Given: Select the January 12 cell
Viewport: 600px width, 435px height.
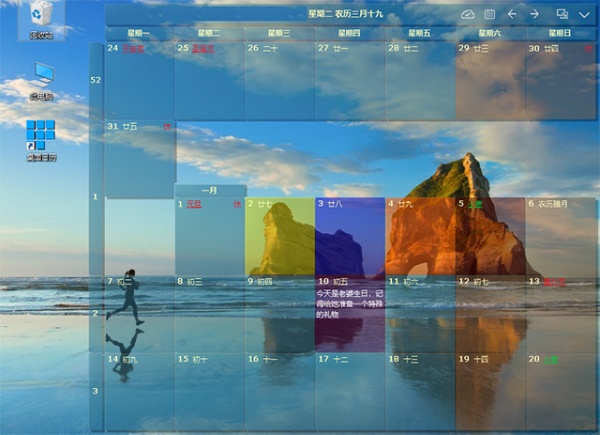Looking at the screenshot, I should point(491,314).
